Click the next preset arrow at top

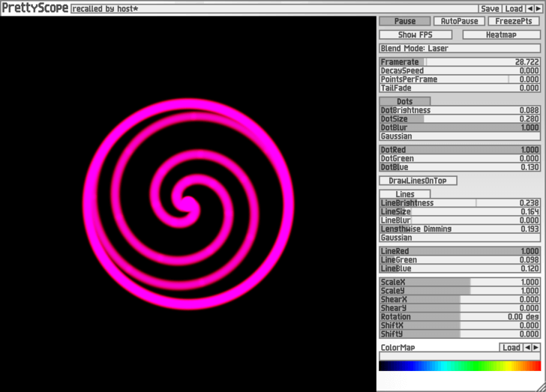(x=538, y=8)
